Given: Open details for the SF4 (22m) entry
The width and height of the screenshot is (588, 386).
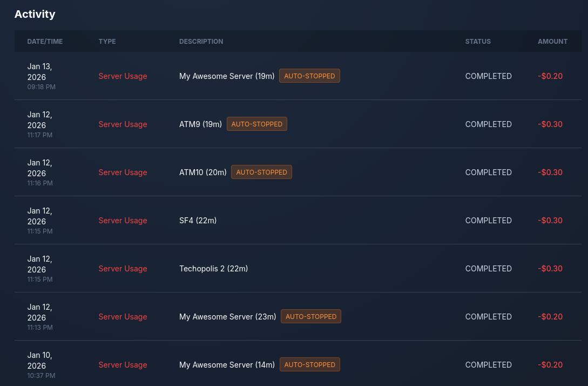Looking at the screenshot, I should tap(198, 220).
